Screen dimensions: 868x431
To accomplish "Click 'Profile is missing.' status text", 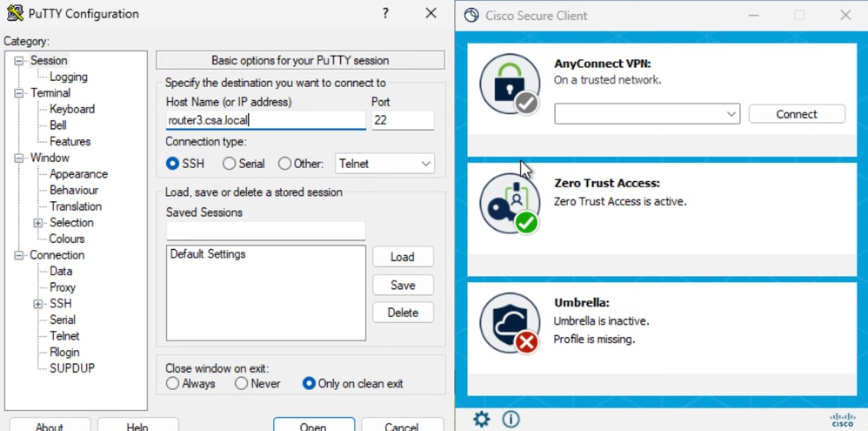I will point(595,339).
